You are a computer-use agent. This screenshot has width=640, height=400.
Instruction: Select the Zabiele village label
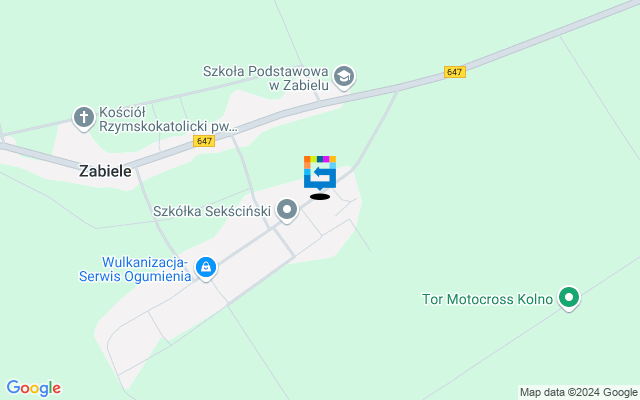[x=105, y=171]
